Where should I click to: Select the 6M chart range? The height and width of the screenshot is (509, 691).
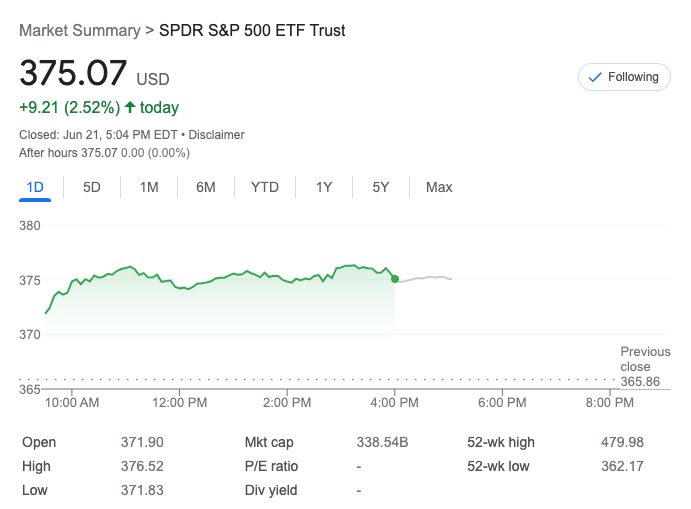click(206, 187)
